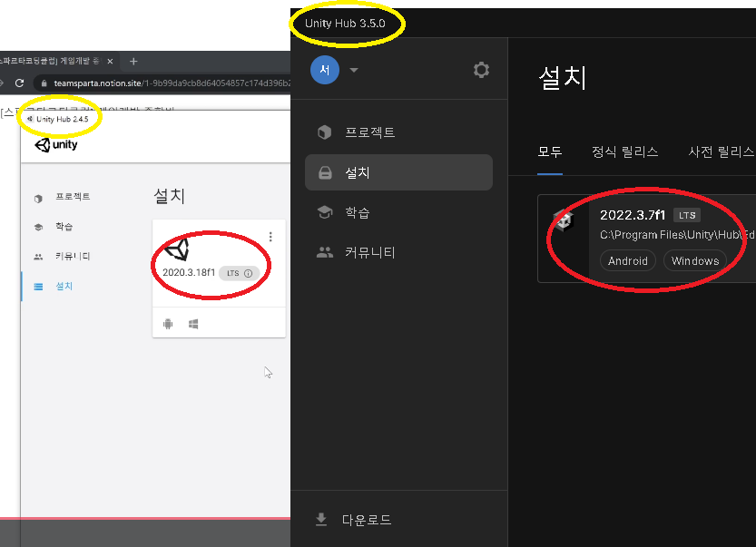Open 학습 in Unity Hub 2.4.5 sidebar
Image resolution: width=756 pixels, height=547 pixels.
click(x=64, y=227)
